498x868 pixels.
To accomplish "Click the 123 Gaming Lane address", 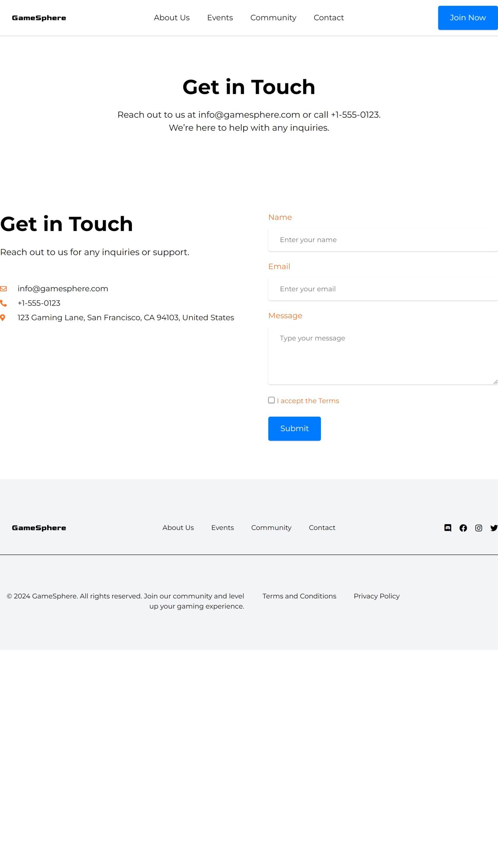I will click(x=126, y=318).
